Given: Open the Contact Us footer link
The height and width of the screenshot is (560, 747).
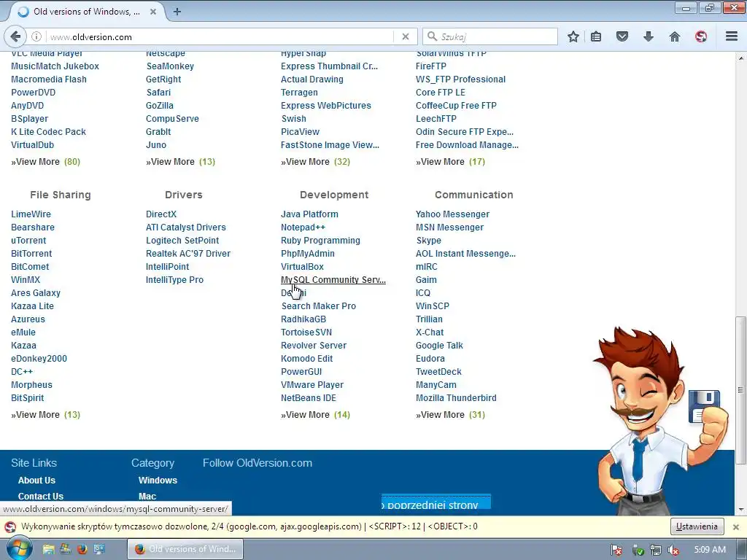Looking at the screenshot, I should 41,496.
